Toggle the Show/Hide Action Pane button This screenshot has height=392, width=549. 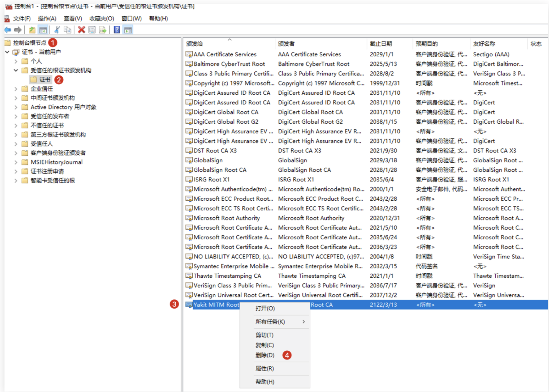click(128, 30)
